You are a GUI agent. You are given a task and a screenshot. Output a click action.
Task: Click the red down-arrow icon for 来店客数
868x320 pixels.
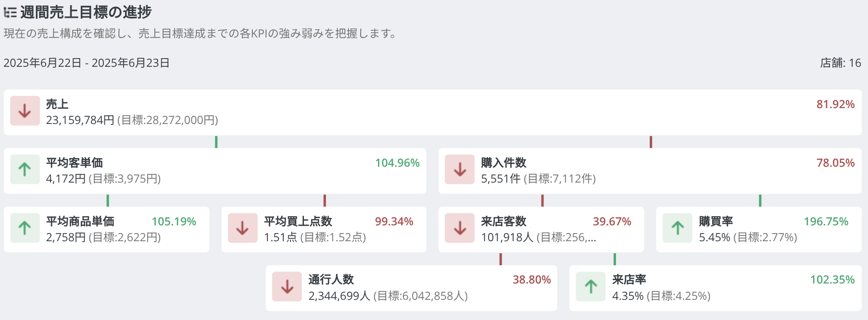(460, 228)
